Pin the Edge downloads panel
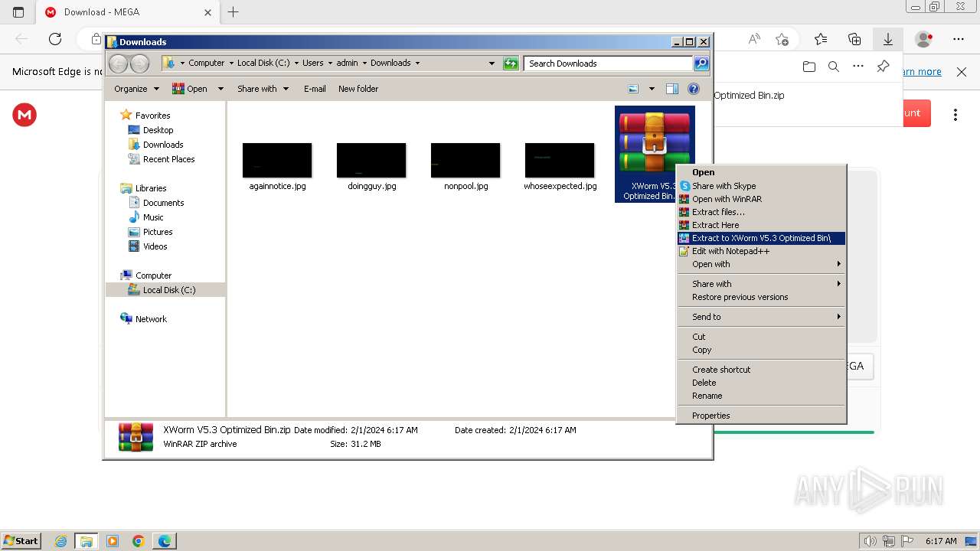 click(x=883, y=67)
